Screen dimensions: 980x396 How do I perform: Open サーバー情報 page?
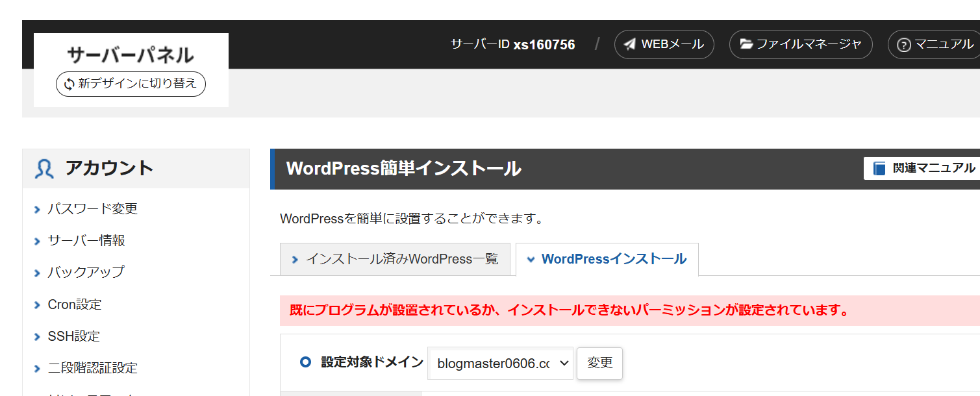point(86,241)
